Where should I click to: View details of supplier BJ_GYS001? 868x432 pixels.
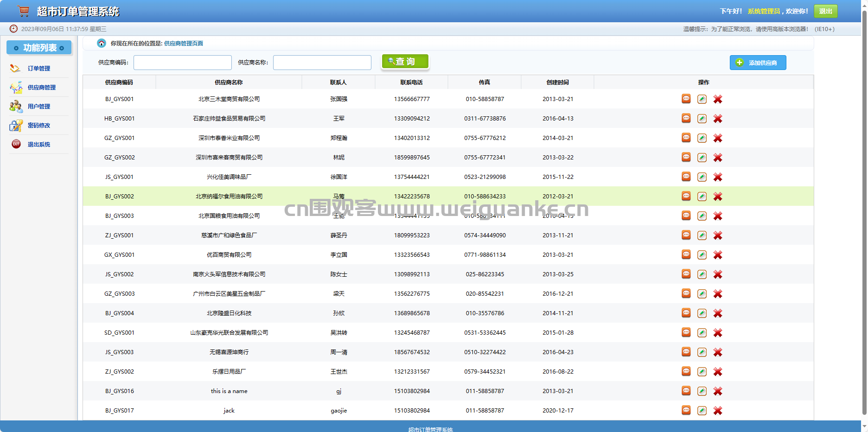pyautogui.click(x=686, y=99)
